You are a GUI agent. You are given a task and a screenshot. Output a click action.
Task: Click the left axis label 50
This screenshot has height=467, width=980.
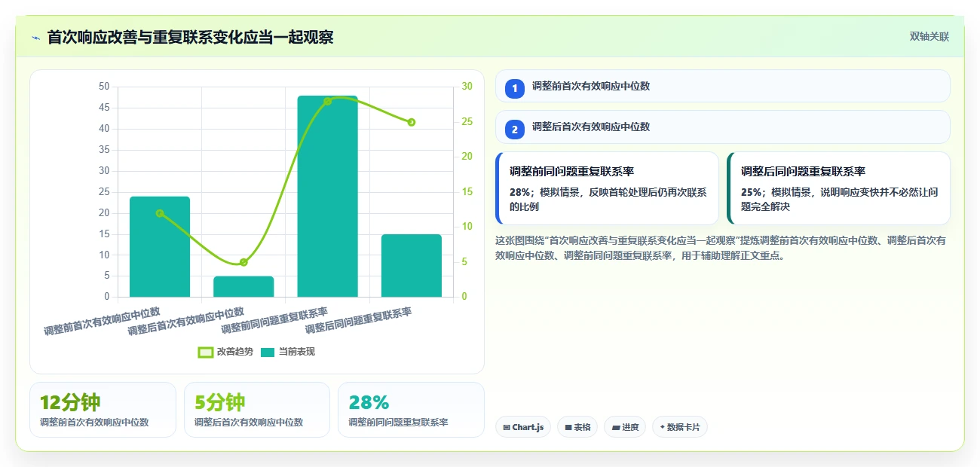pos(104,87)
